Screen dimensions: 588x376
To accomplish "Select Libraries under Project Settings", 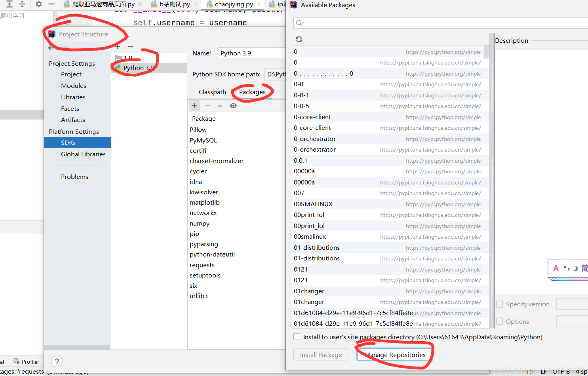I will click(73, 97).
